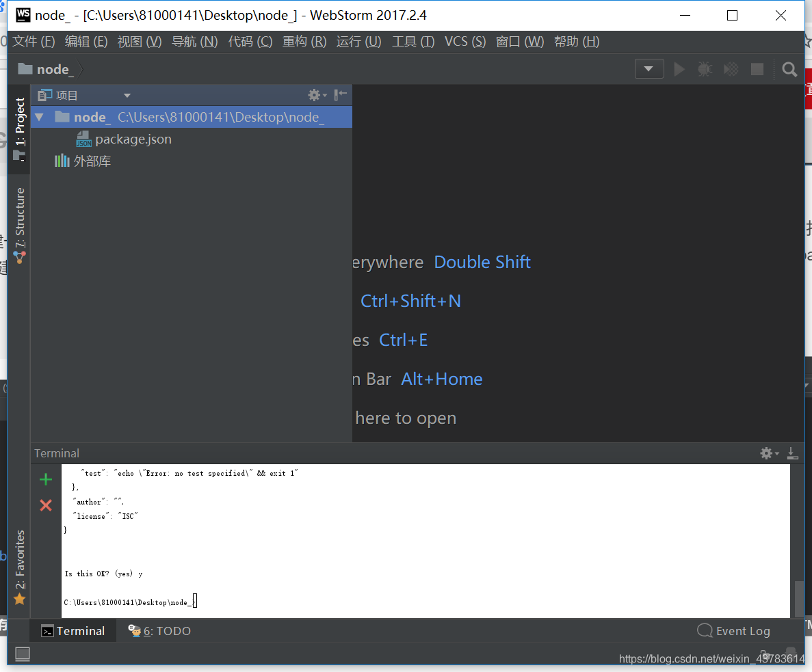Click the Run play icon
The width and height of the screenshot is (812, 672).
(679, 69)
